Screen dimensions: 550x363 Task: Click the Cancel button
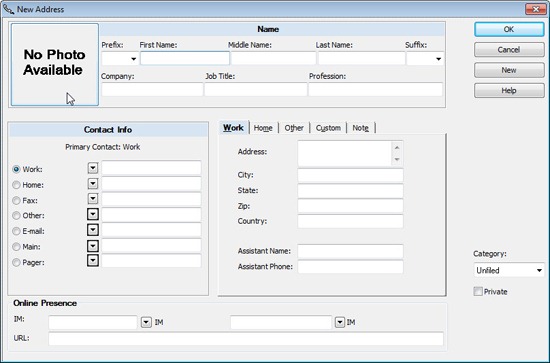(509, 50)
